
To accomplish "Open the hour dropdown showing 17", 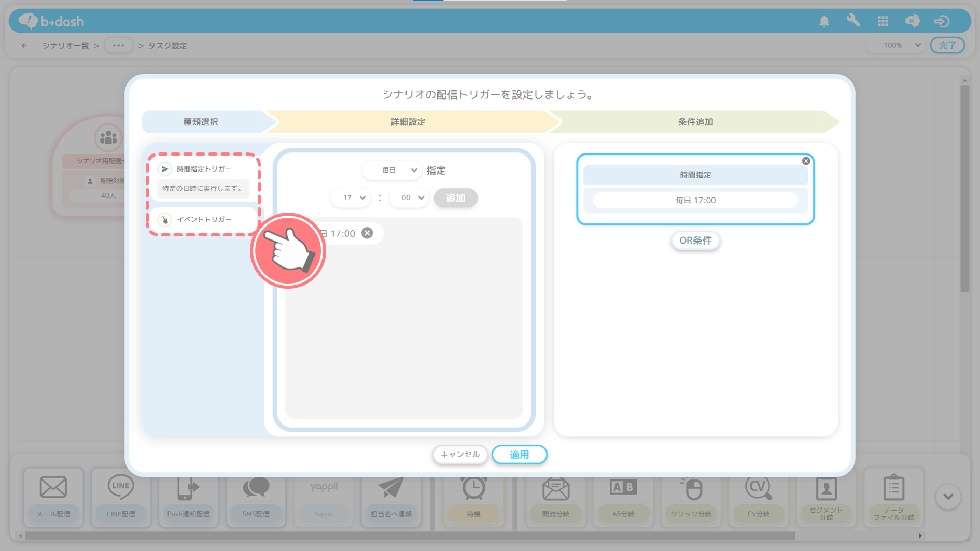I will (x=351, y=198).
